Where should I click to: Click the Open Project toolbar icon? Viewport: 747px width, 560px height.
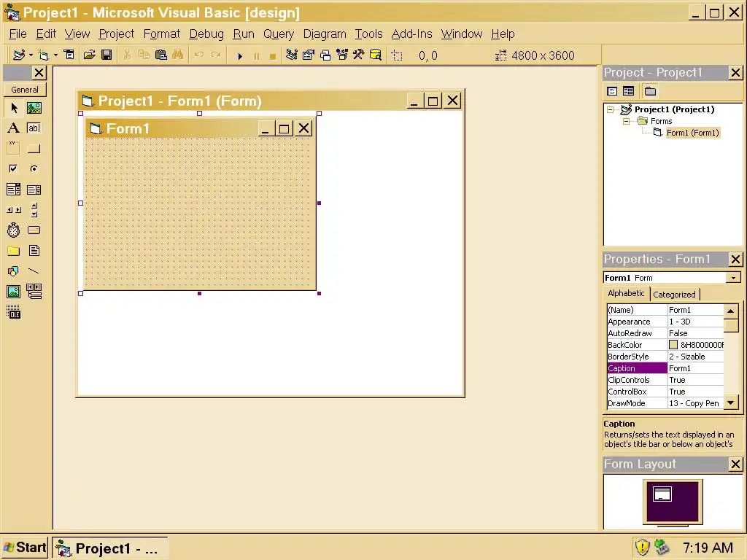click(89, 55)
